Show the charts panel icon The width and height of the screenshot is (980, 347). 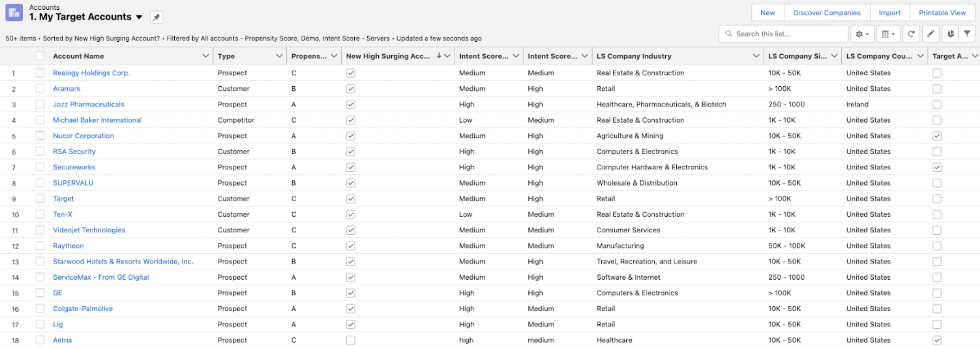click(x=951, y=34)
